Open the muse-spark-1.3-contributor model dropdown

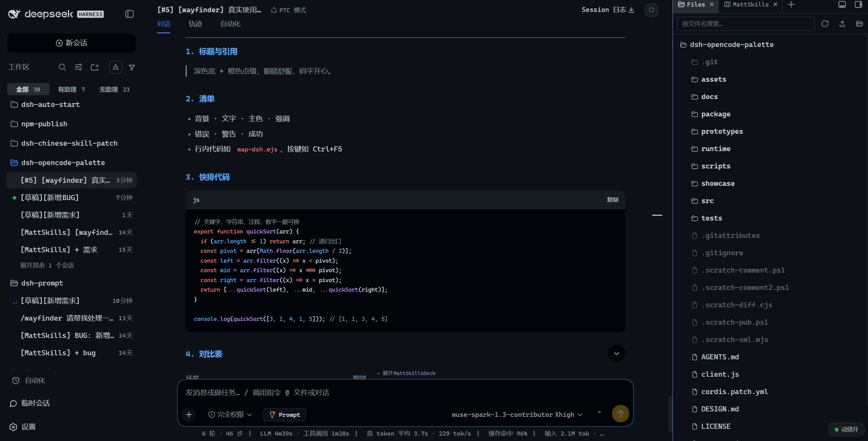click(517, 415)
